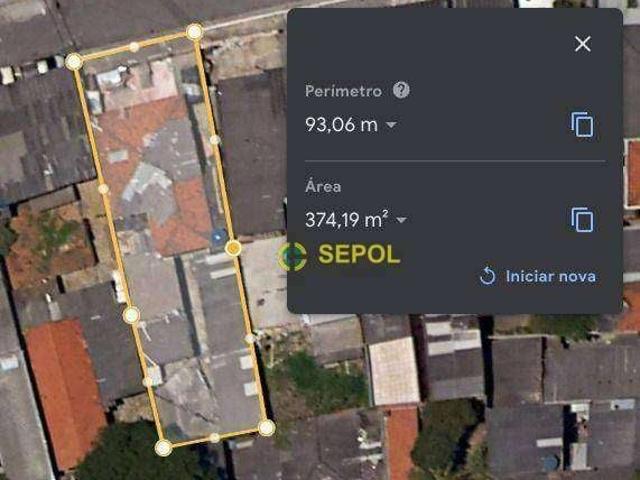Click midpoint handle on the top edge
This screenshot has width=640, height=480.
pos(134,47)
